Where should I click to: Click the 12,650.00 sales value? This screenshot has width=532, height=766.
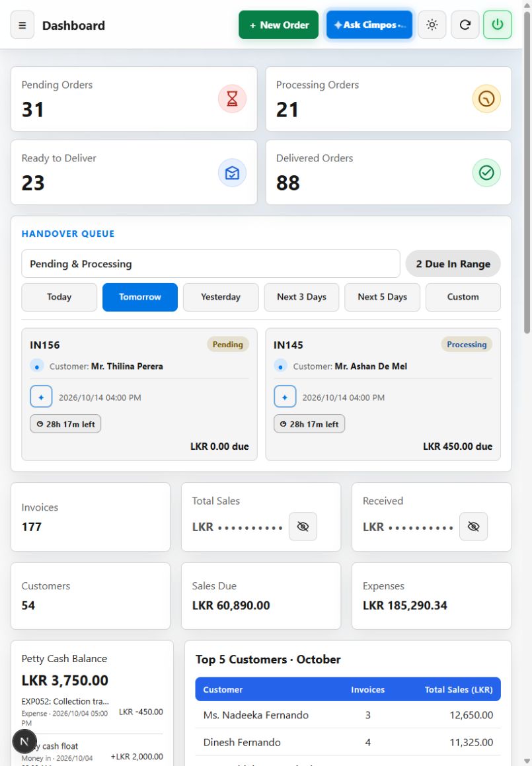click(471, 715)
